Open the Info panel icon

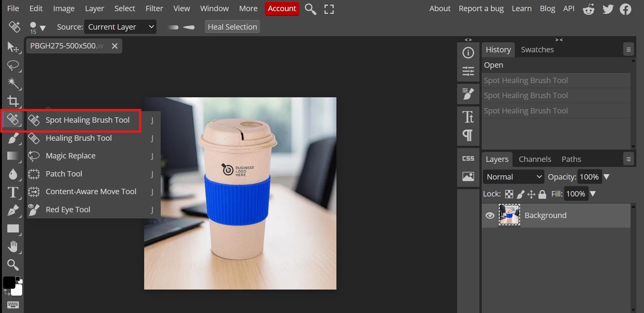click(468, 53)
